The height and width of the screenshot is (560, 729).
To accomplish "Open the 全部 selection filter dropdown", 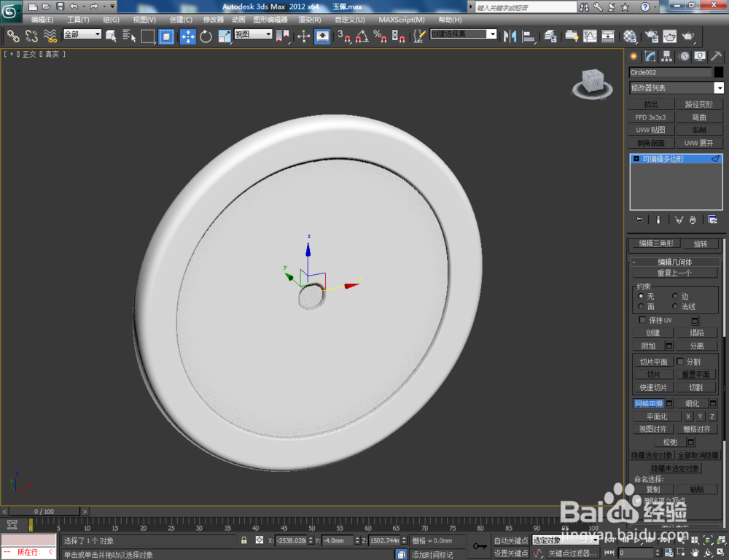I will [x=82, y=34].
